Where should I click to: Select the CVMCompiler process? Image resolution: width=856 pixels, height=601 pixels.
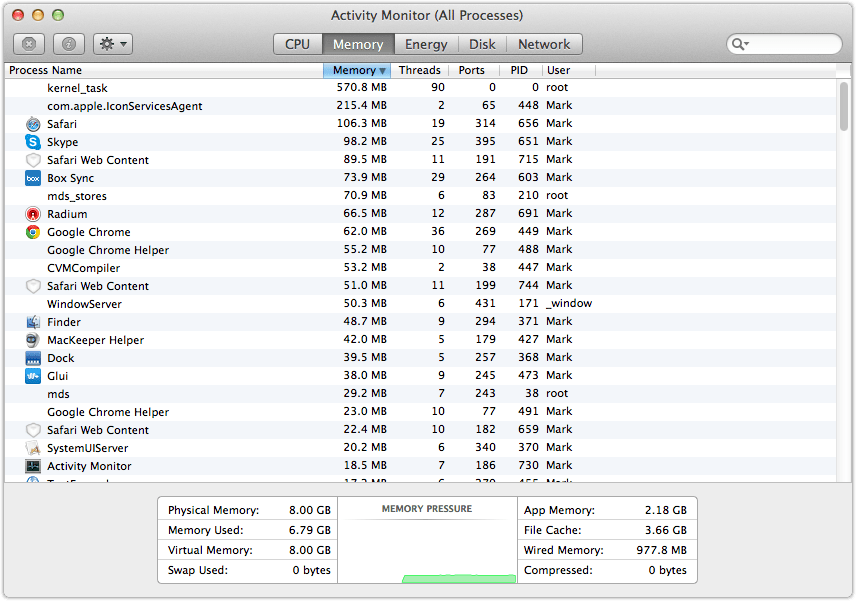(420, 268)
